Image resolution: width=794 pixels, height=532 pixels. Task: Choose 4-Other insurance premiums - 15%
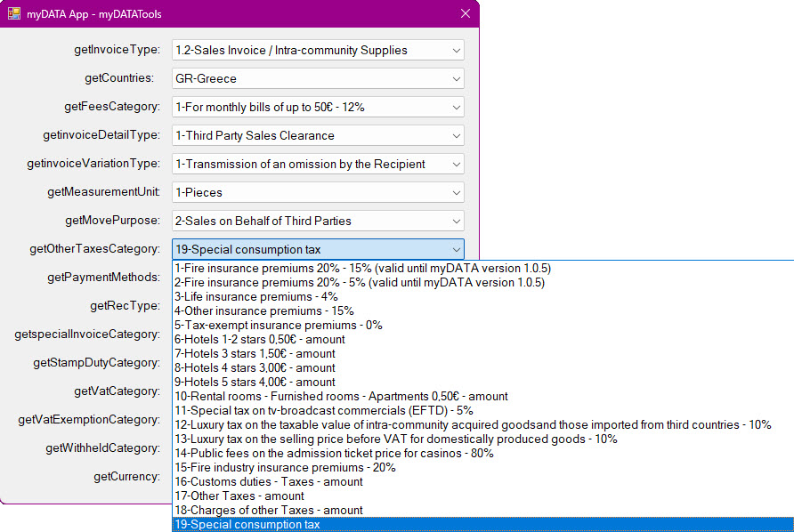263,310
